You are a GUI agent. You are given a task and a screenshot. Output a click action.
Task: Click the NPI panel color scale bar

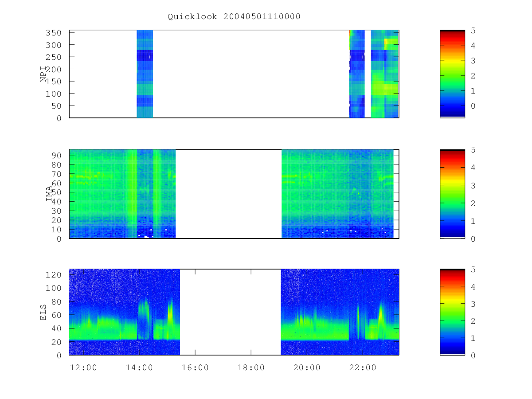[452, 74]
